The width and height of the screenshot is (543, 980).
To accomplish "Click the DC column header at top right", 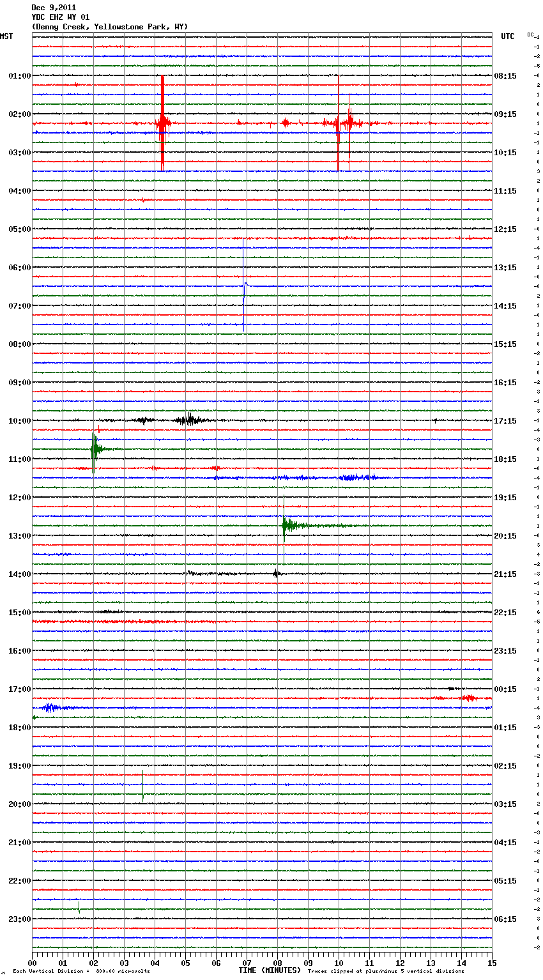I will 530,34.
